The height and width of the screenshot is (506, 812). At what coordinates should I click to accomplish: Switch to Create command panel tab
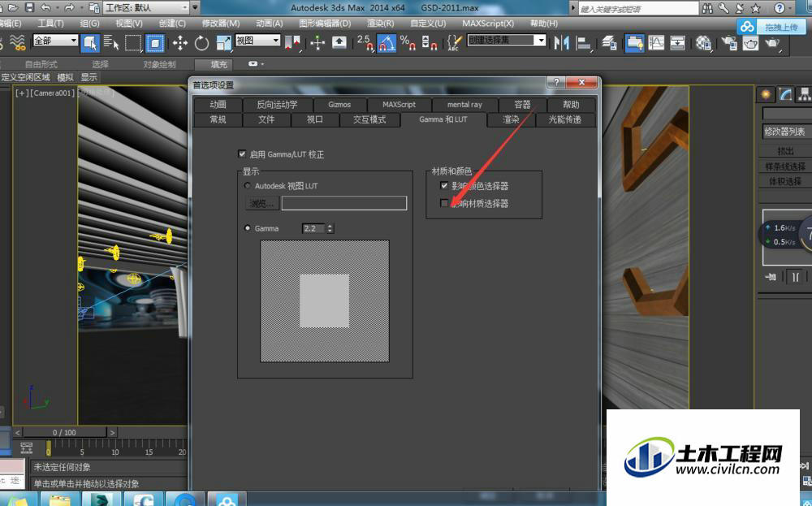point(766,94)
